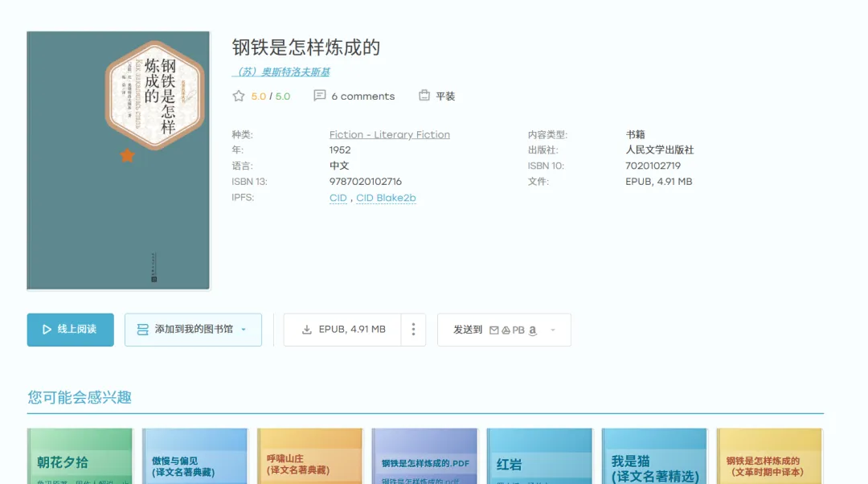Image resolution: width=868 pixels, height=484 pixels.
Task: Click the paperback format icon
Action: click(424, 95)
